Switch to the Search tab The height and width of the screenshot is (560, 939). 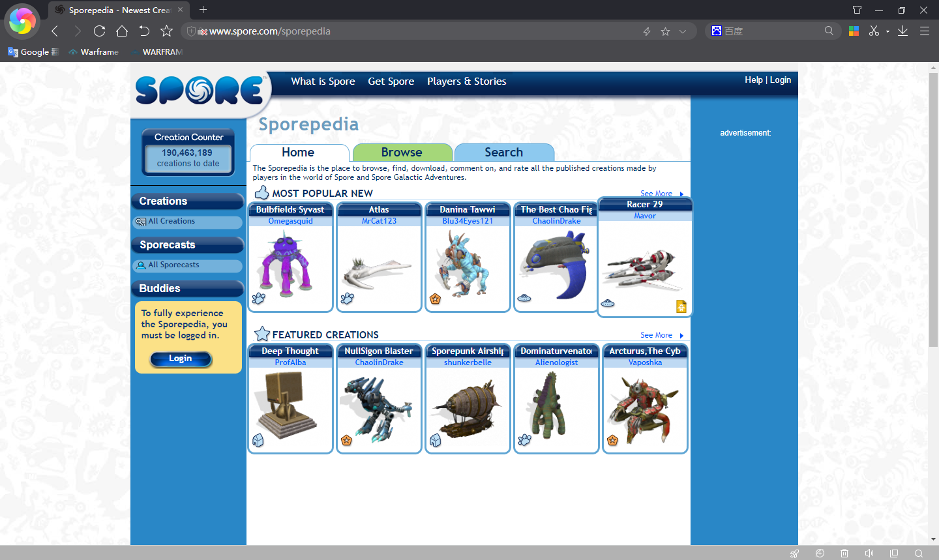pos(504,153)
